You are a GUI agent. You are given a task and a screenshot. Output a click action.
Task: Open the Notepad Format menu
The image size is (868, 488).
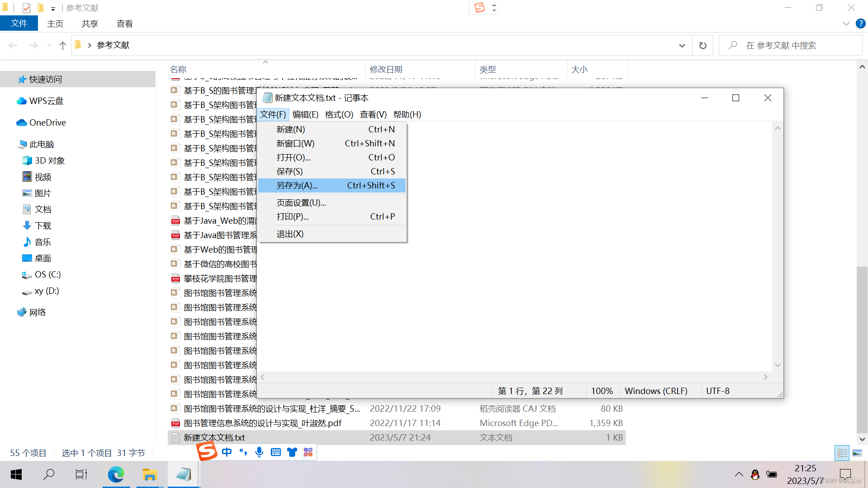point(339,114)
